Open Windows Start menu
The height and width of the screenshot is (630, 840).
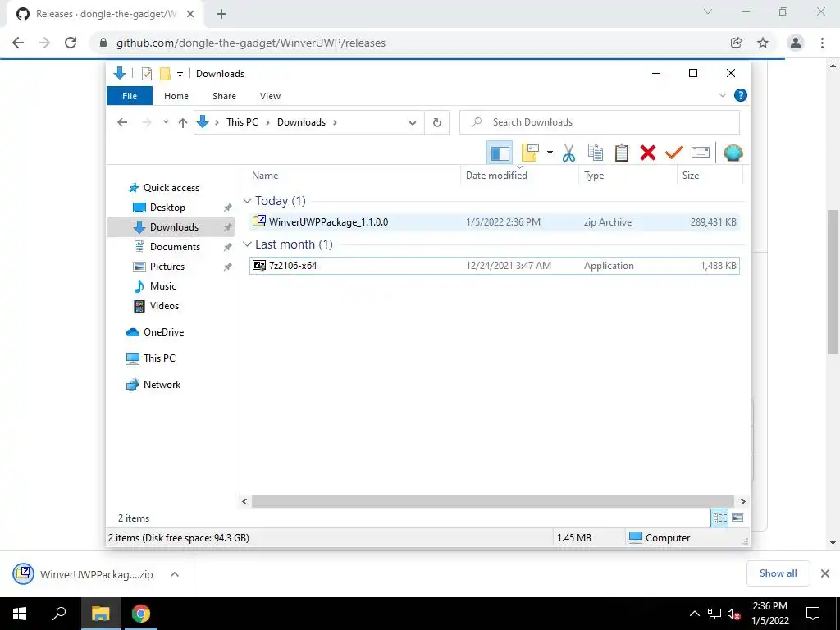(20, 614)
